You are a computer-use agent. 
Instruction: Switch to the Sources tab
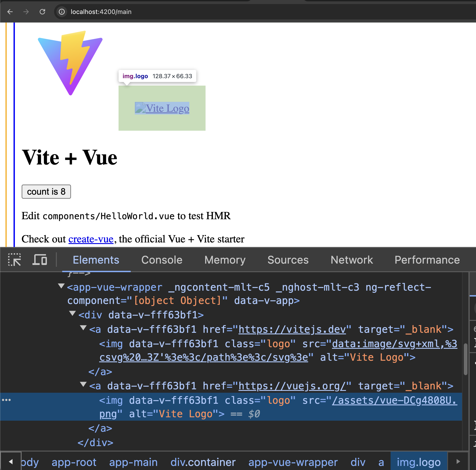[288, 260]
